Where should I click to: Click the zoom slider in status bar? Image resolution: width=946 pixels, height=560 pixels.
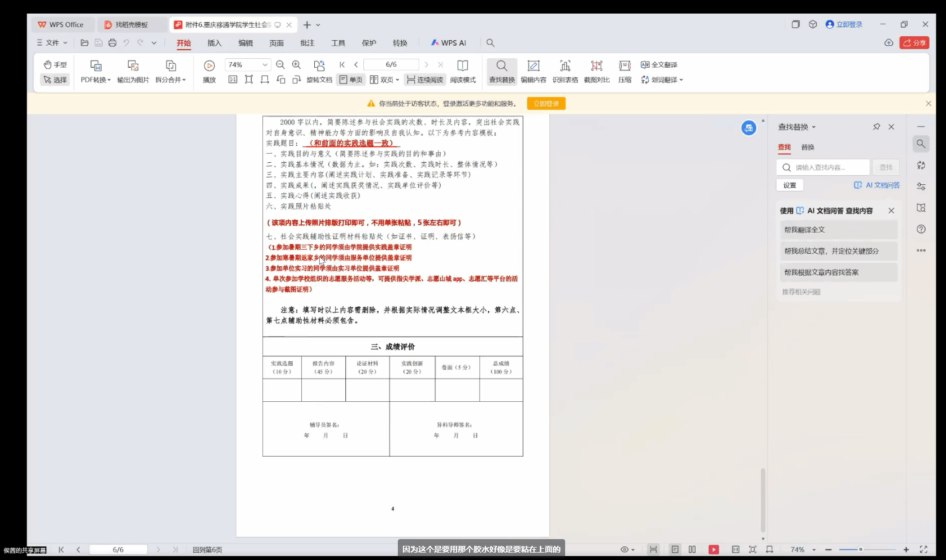[861, 549]
